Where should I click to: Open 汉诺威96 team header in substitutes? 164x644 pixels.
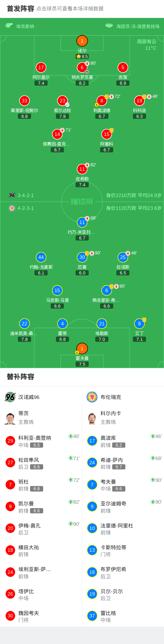pos(41,397)
